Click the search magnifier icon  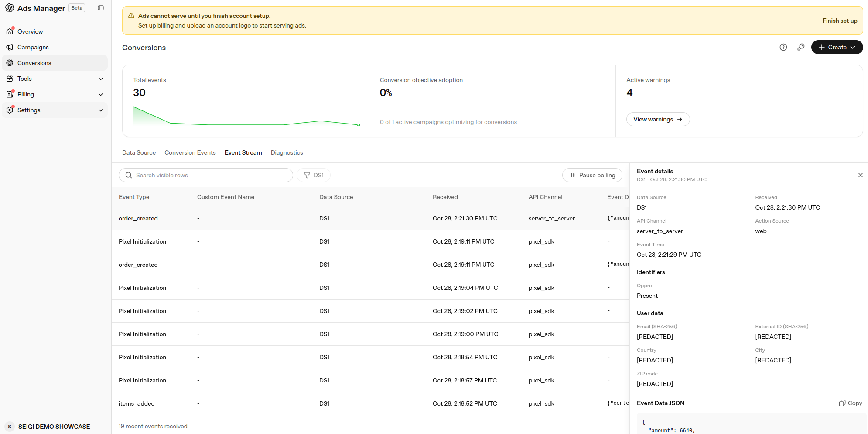pyautogui.click(x=129, y=175)
